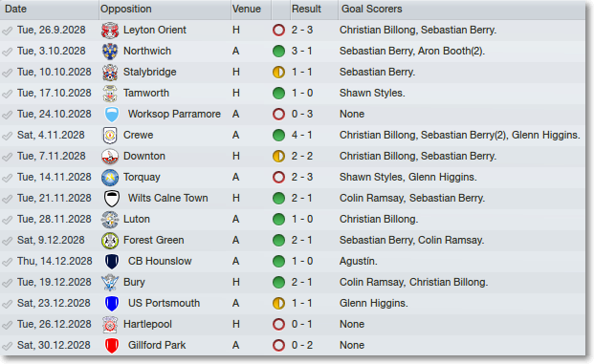
Task: Open the Forest Green club crest
Action: [x=110, y=241]
